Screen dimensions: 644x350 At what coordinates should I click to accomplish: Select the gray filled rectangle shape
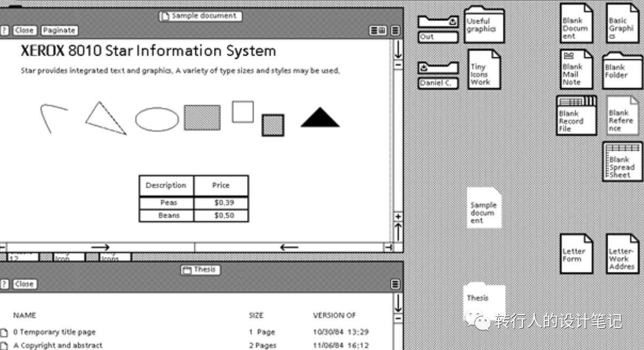pyautogui.click(x=202, y=118)
